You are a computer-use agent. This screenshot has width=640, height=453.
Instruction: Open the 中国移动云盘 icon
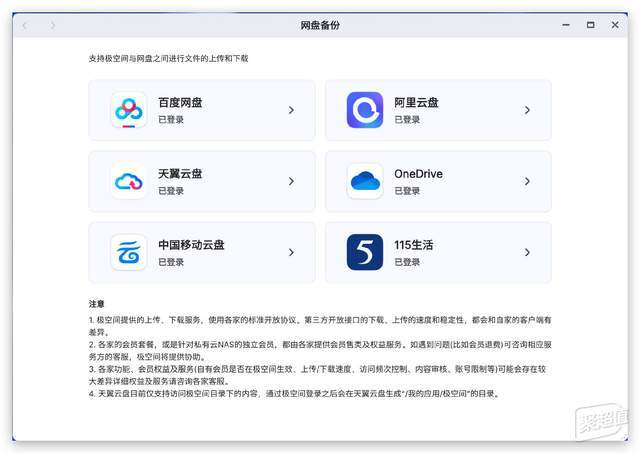coord(129,252)
